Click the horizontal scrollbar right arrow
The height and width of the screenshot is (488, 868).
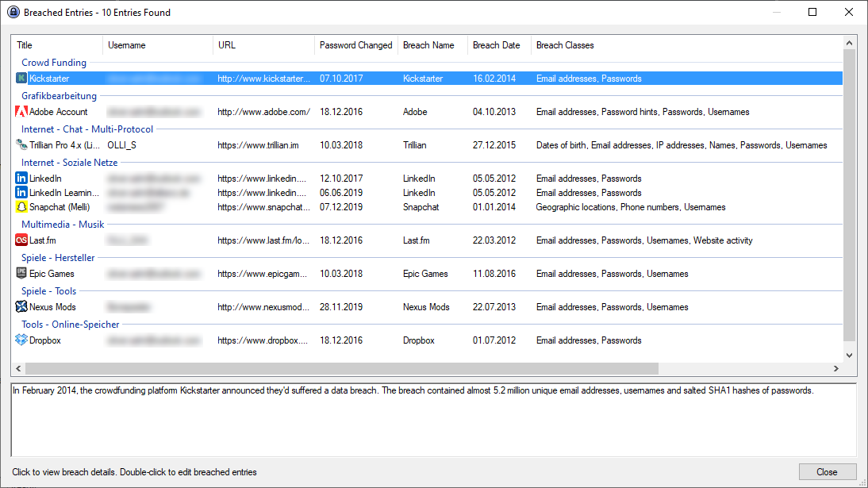pos(836,368)
